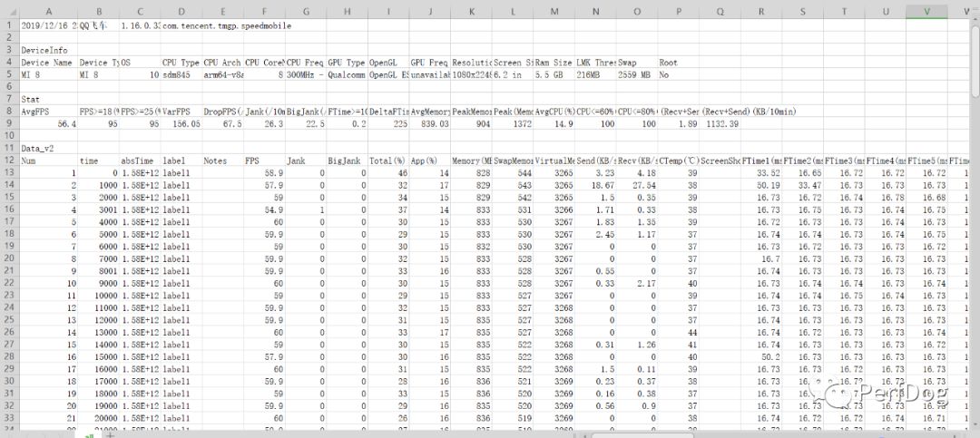Select the Notes header cell
The width and height of the screenshot is (980, 438).
222,160
